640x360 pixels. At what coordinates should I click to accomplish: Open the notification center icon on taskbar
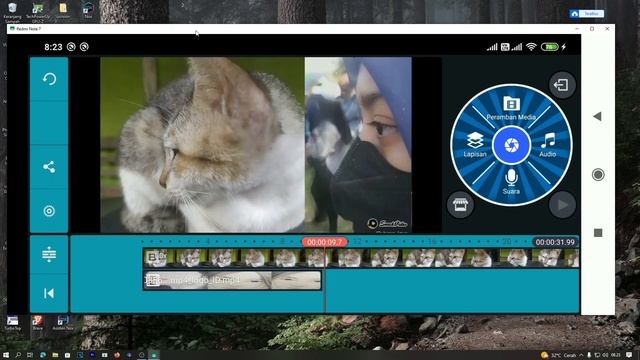tap(629, 355)
